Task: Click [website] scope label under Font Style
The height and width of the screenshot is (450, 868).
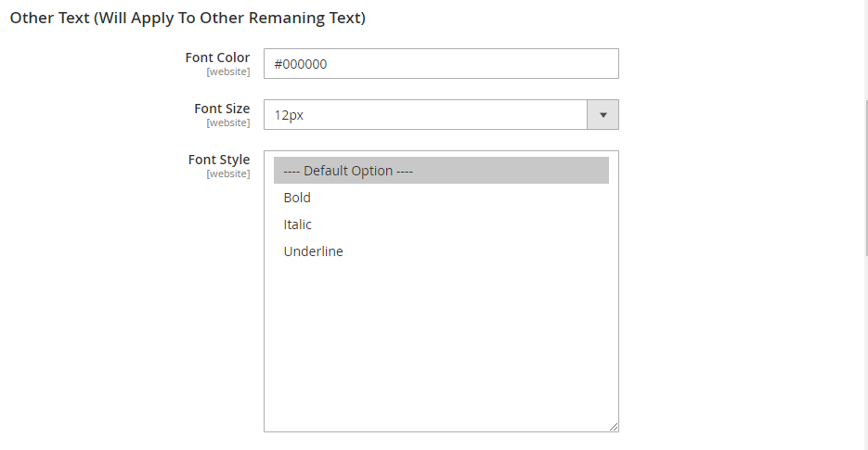Action: click(228, 174)
